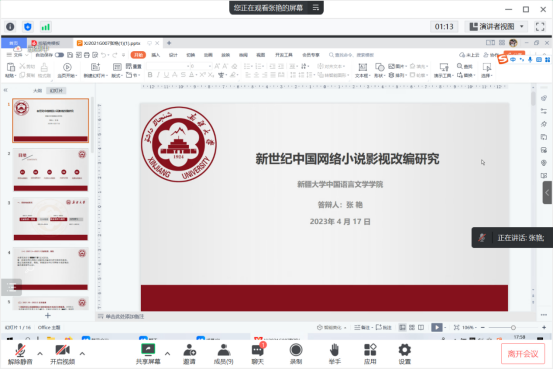Image resolution: width=553 pixels, height=369 pixels.
Task: Start recording with 录制 icon
Action: tap(296, 354)
